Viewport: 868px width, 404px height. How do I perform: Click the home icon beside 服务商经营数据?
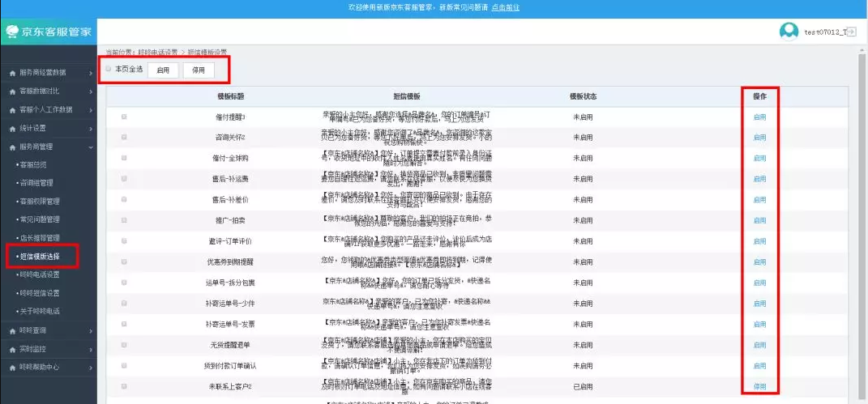[11, 73]
